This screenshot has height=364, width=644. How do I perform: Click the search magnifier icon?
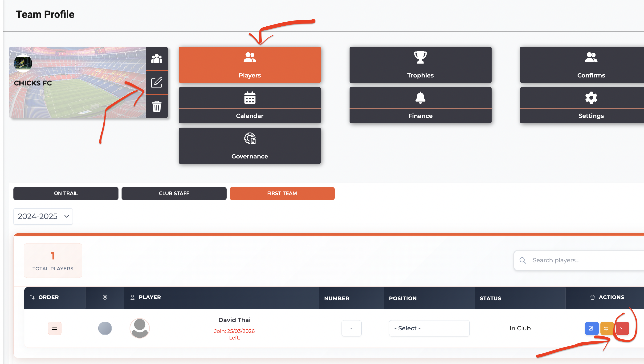click(x=522, y=260)
